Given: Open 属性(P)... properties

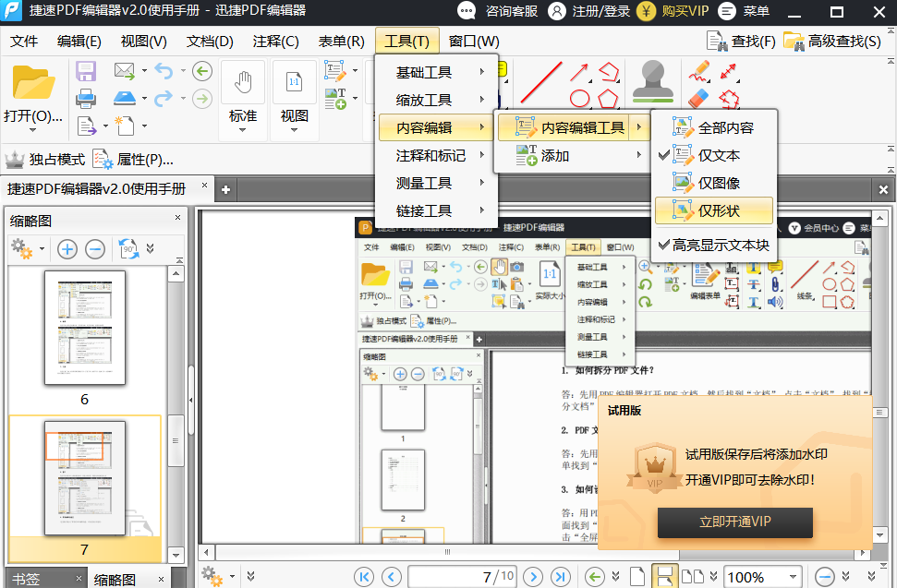Looking at the screenshot, I should coord(133,160).
